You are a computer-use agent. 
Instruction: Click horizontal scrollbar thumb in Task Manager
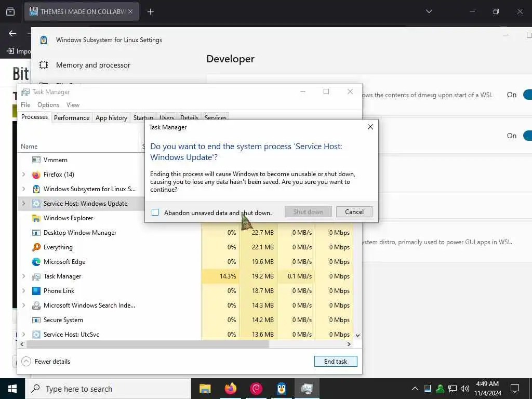[x=148, y=344]
